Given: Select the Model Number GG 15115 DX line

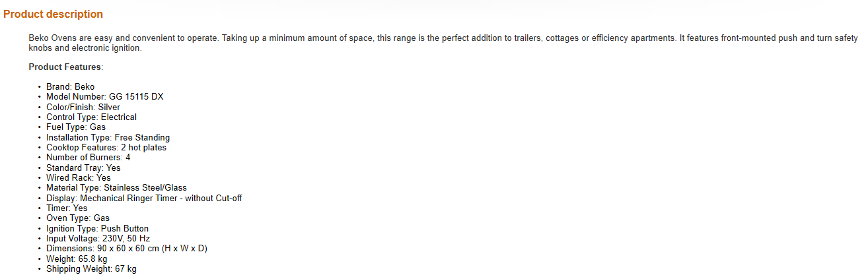Looking at the screenshot, I should click(x=104, y=96).
